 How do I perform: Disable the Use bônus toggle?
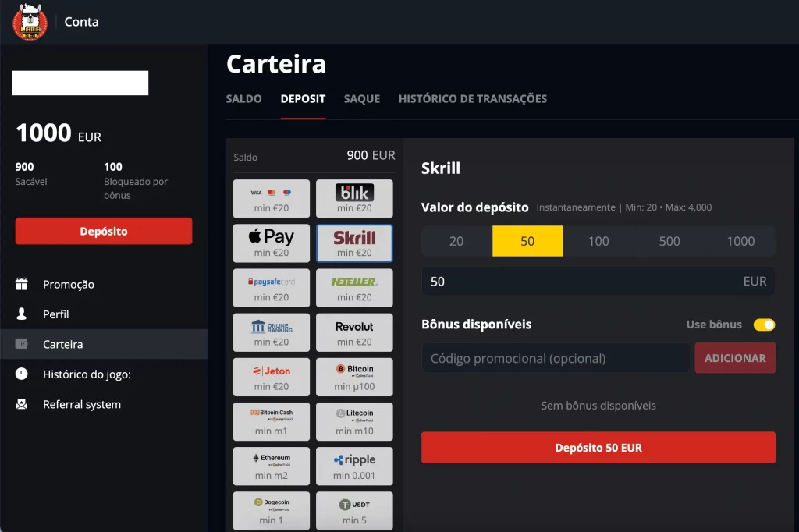click(764, 325)
